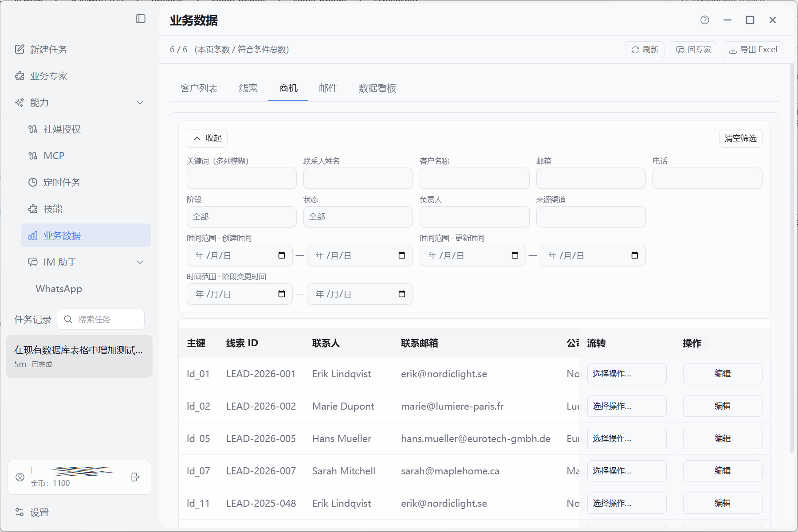Image resolution: width=798 pixels, height=532 pixels.
Task: Click email sarah@maplehome.ca
Action: 450,471
